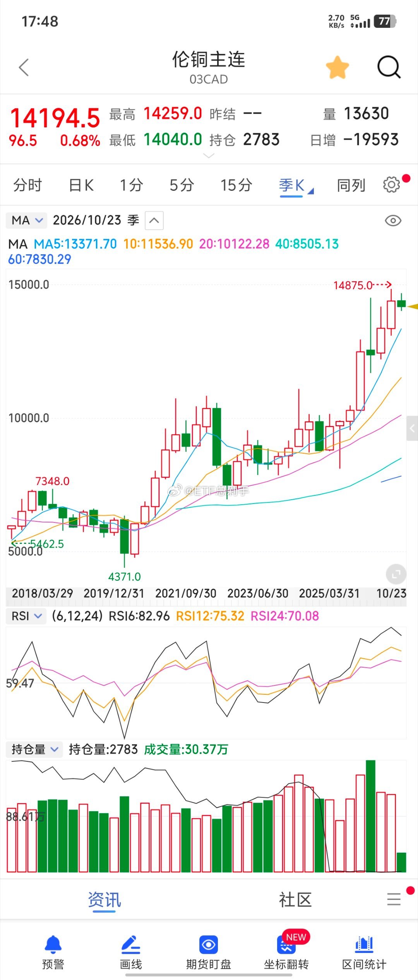Tap the 5462.5 low price label

coord(47,543)
